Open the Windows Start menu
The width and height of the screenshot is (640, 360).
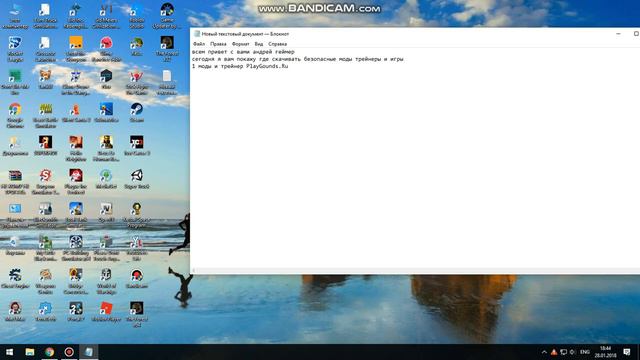(x=9, y=351)
